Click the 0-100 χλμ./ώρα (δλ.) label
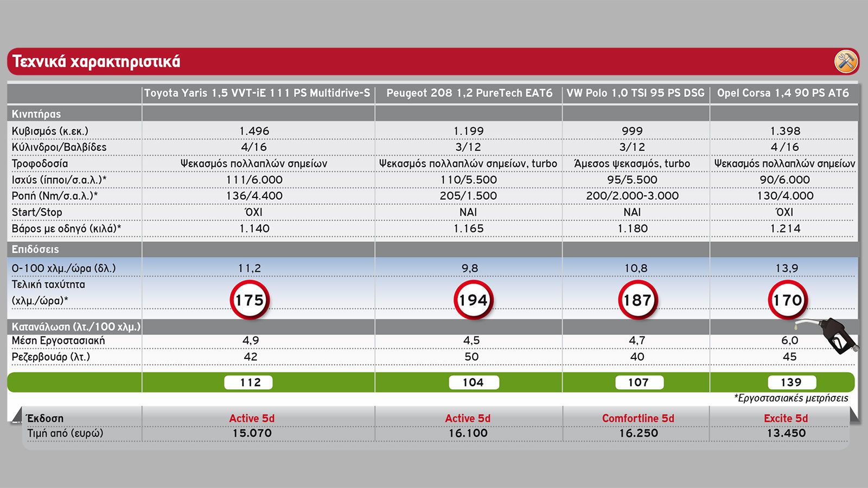Viewport: 868px width, 488px height. click(x=63, y=268)
